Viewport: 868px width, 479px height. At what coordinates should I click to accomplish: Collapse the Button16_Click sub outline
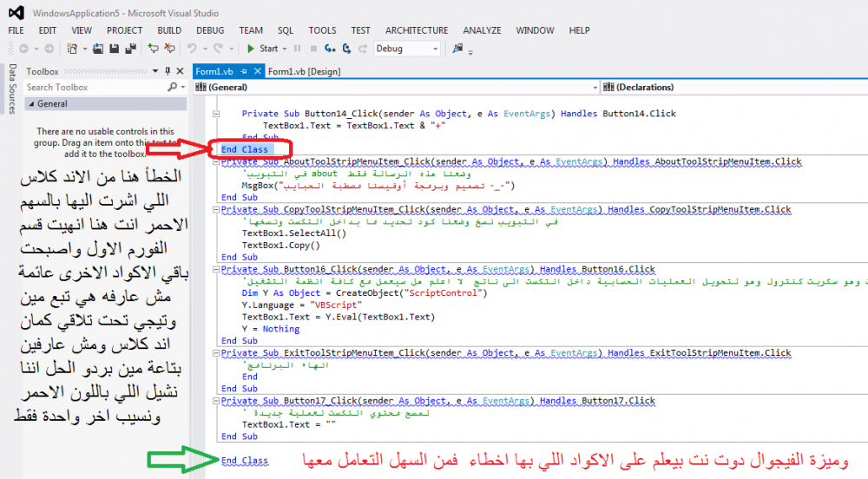[x=216, y=269]
